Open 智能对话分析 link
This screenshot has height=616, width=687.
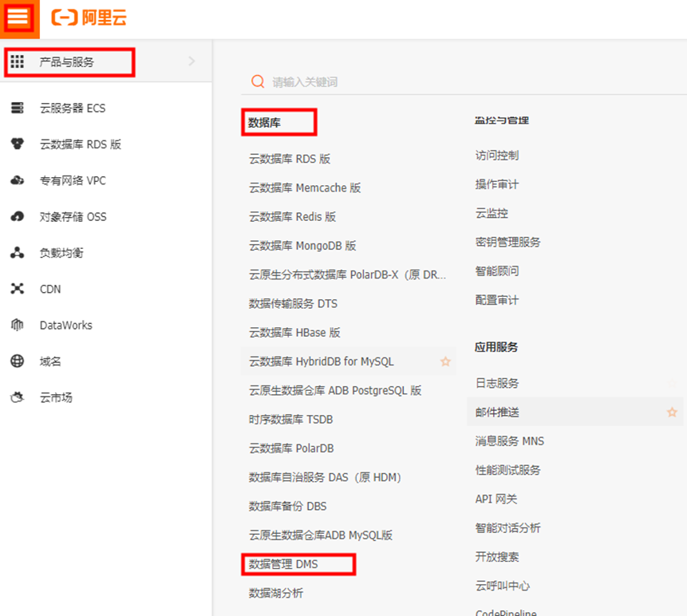pos(507,528)
